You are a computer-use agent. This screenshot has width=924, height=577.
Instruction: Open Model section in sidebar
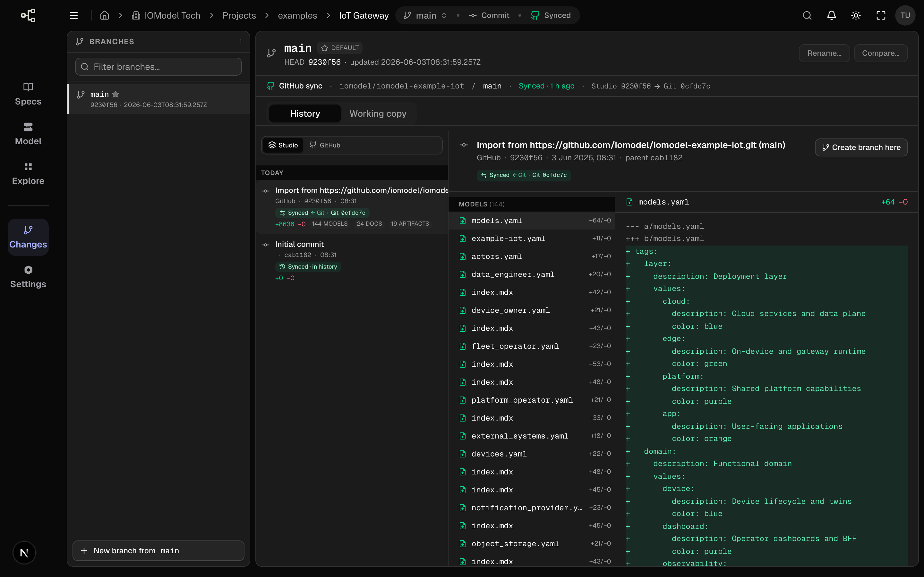pyautogui.click(x=28, y=134)
